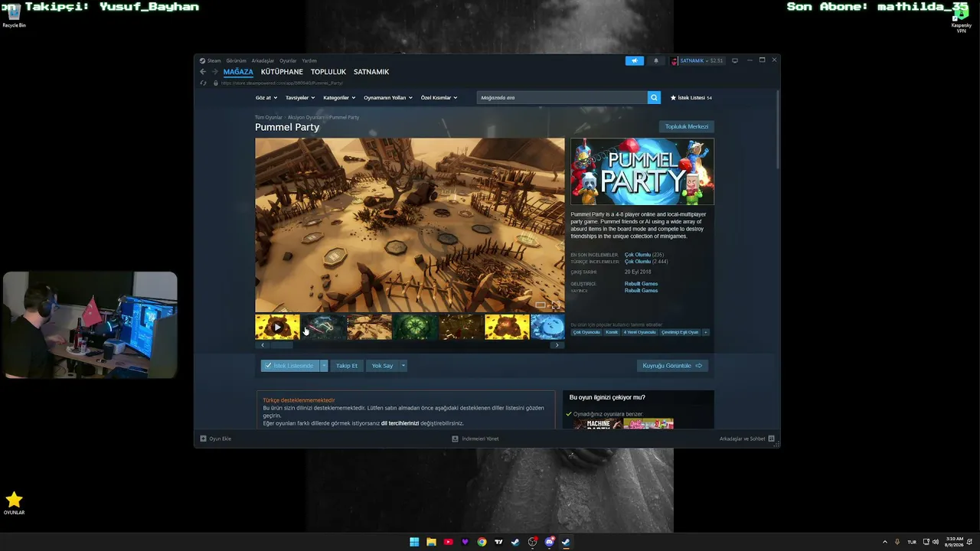Open the Steam announcements megaphone button

coord(634,60)
